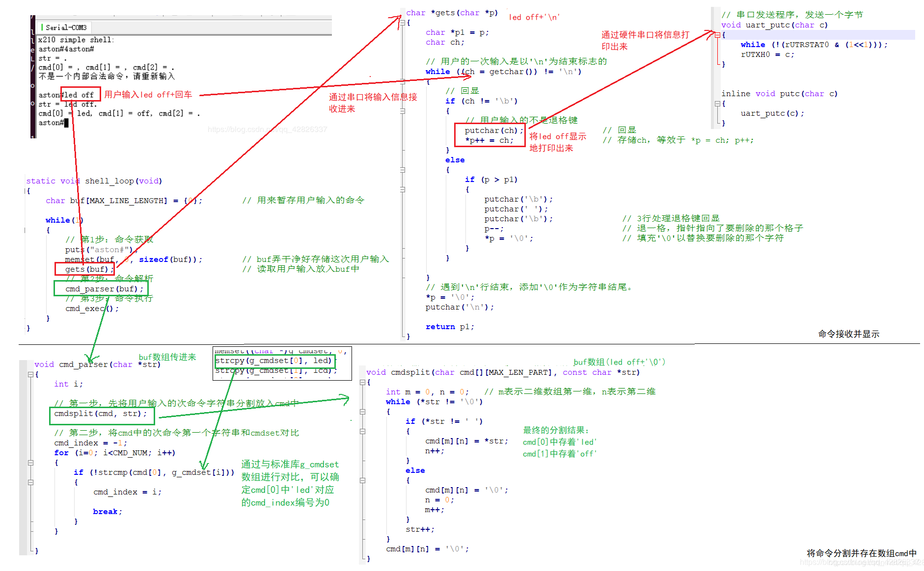Collapse the inline putc function fold marker
This screenshot has width=924, height=571.
pos(717,104)
